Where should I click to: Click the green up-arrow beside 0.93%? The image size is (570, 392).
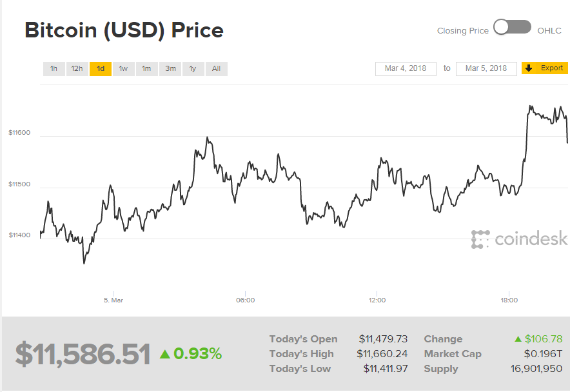tap(165, 354)
